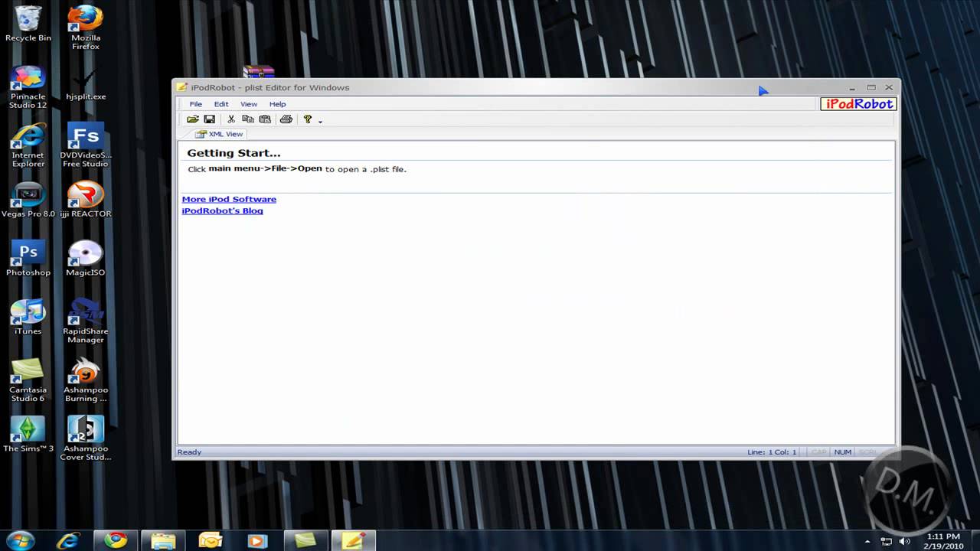Click the Print toolbar icon
The image size is (980, 551).
(286, 119)
